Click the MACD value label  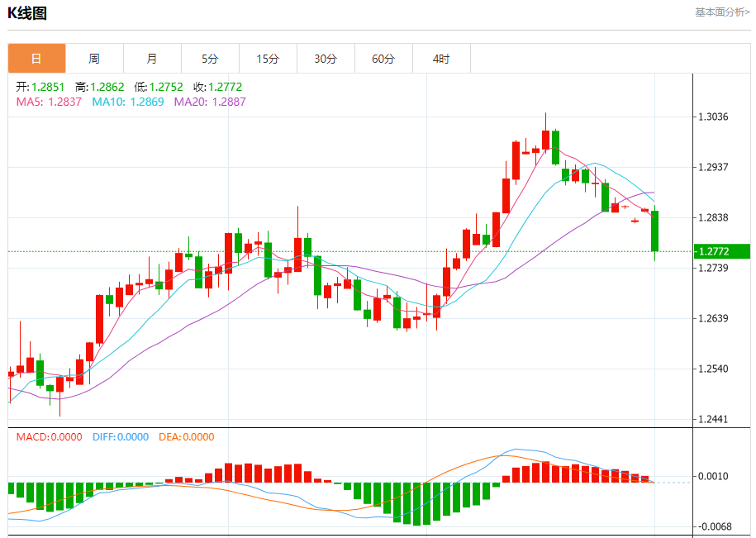click(x=49, y=437)
